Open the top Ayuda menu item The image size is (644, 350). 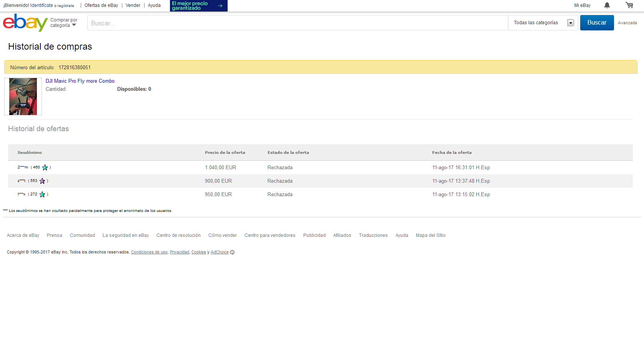[x=154, y=5]
